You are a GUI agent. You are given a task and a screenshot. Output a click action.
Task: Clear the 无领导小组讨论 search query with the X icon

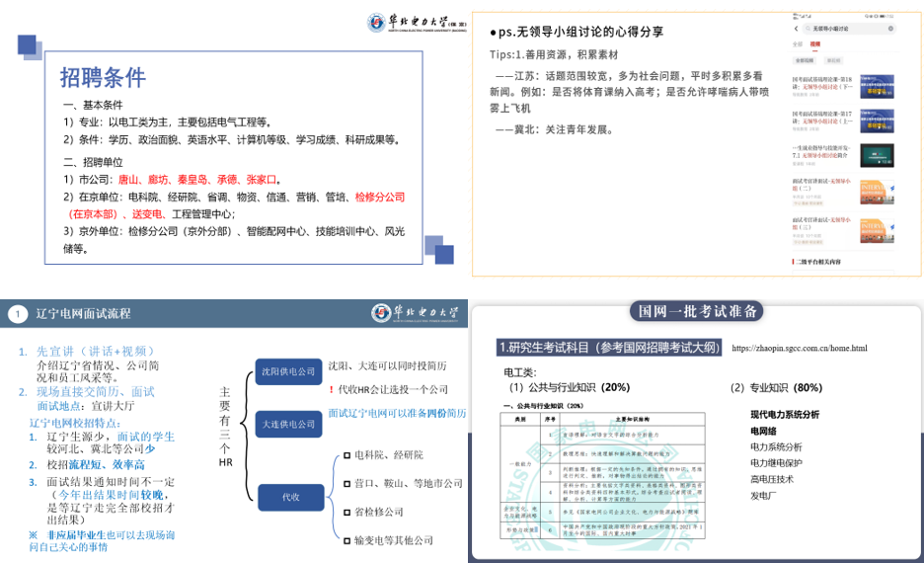coord(890,29)
